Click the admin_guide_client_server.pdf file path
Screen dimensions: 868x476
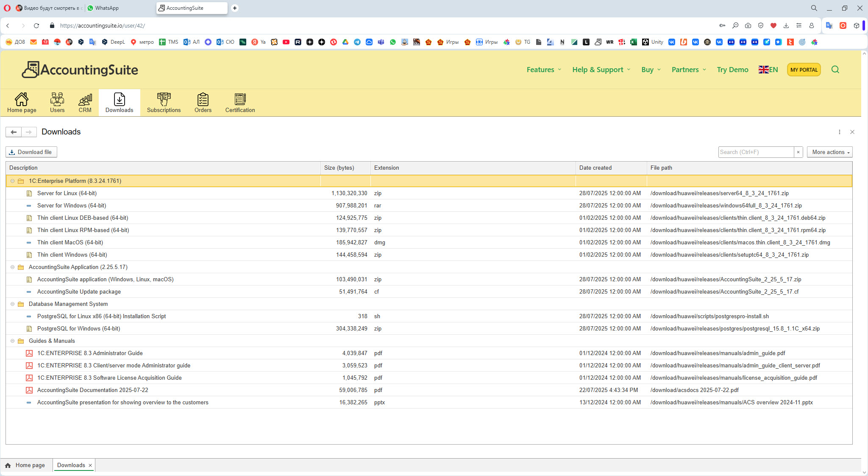(735, 366)
